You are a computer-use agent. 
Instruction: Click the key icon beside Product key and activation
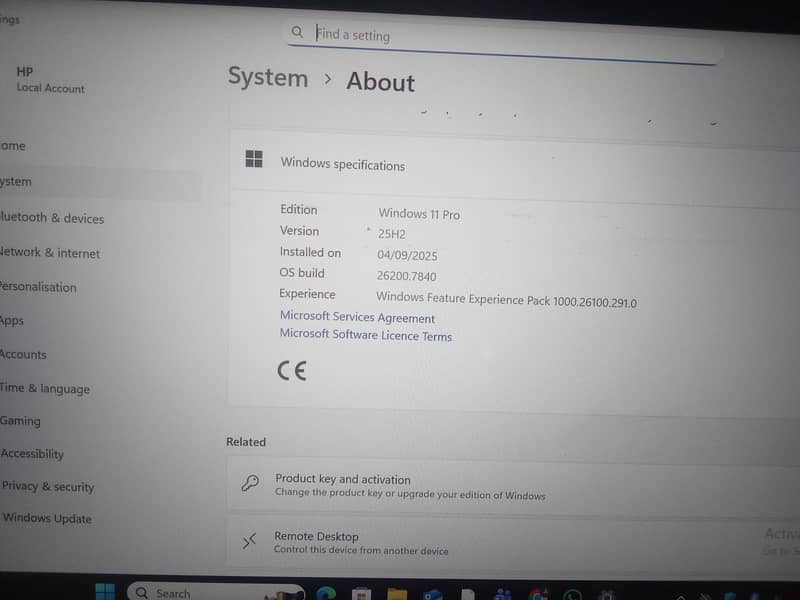(x=252, y=485)
